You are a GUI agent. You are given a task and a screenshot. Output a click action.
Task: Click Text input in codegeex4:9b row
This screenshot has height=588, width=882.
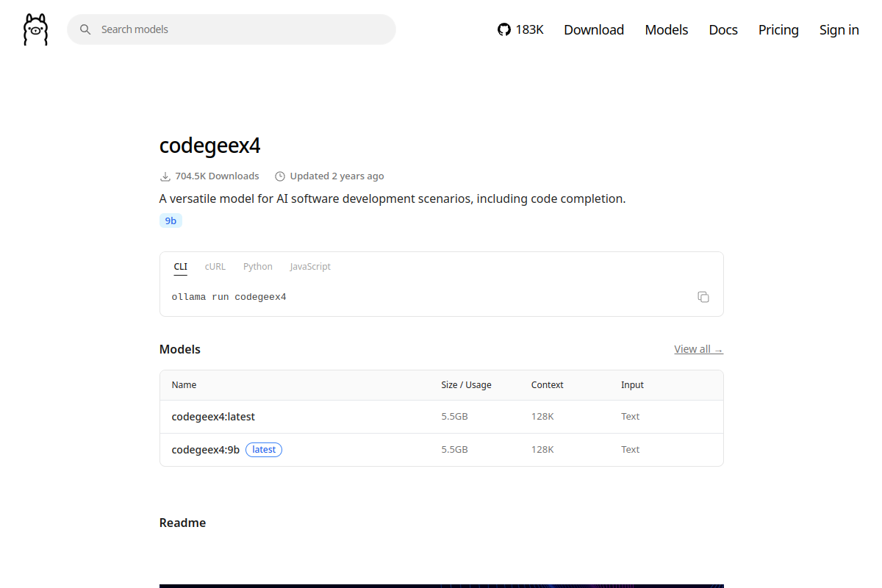coord(630,450)
